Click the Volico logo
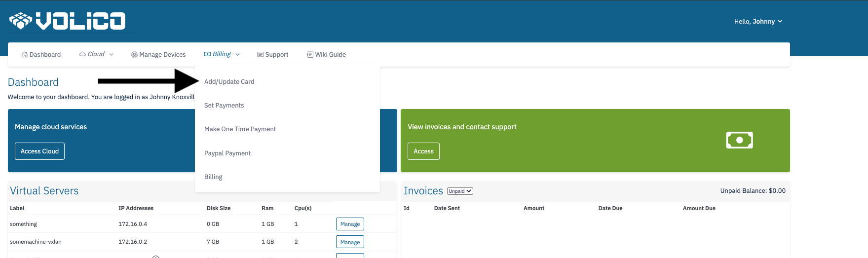This screenshot has width=868, height=258. click(67, 21)
